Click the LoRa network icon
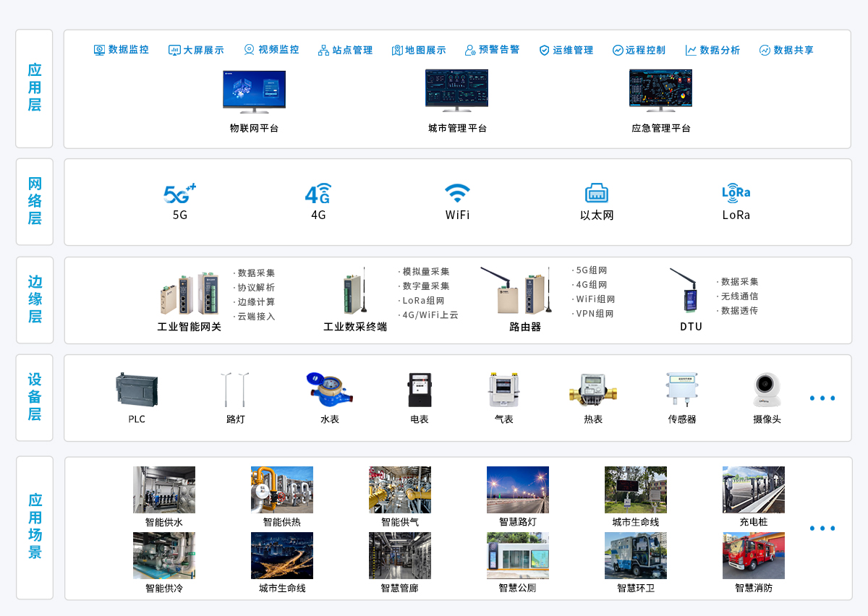 736,192
